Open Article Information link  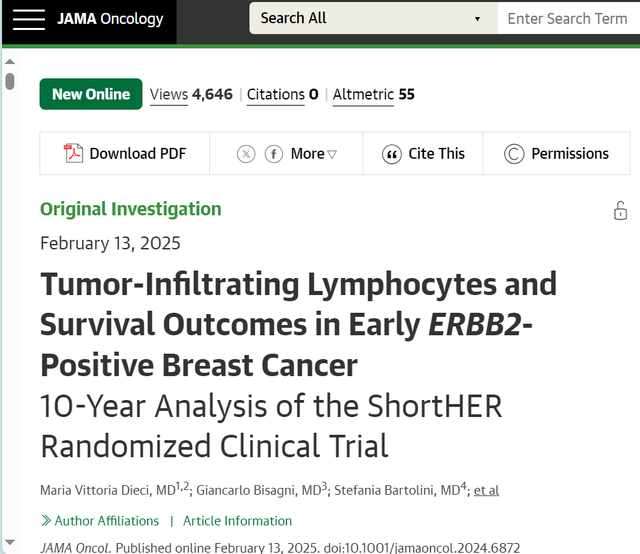click(237, 521)
